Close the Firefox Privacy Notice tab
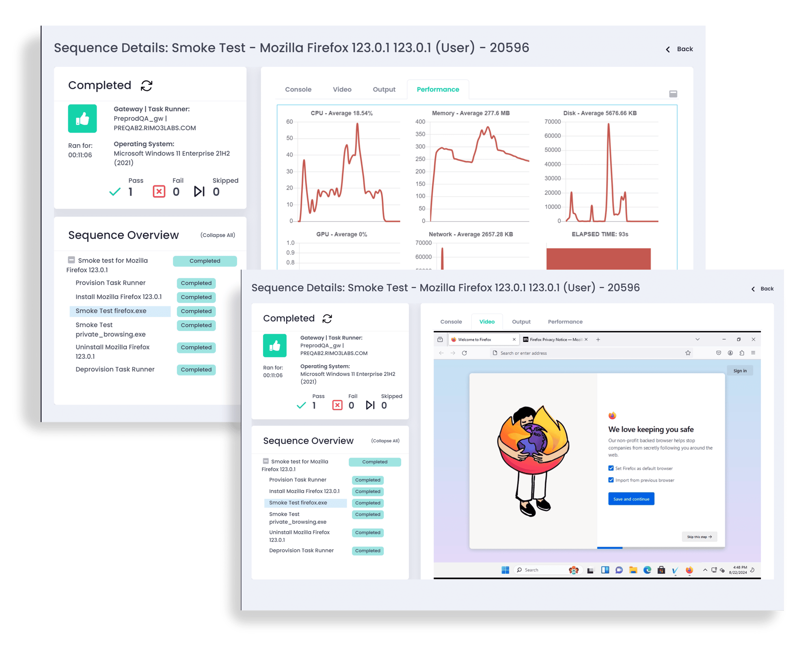 pos(586,340)
